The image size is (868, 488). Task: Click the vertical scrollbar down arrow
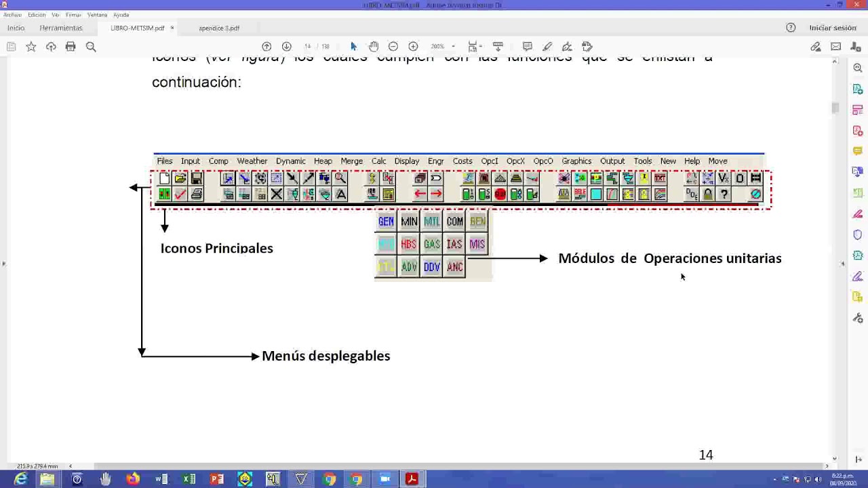[835, 458]
